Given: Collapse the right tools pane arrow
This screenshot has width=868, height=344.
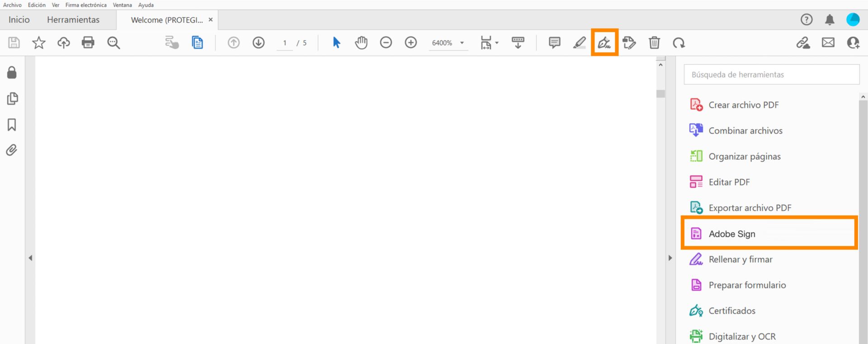Looking at the screenshot, I should click(670, 258).
